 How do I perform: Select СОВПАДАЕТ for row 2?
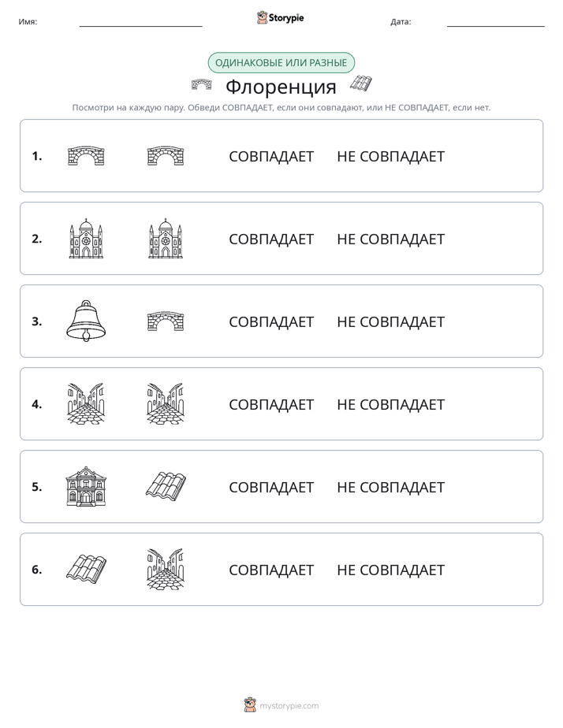(x=271, y=239)
